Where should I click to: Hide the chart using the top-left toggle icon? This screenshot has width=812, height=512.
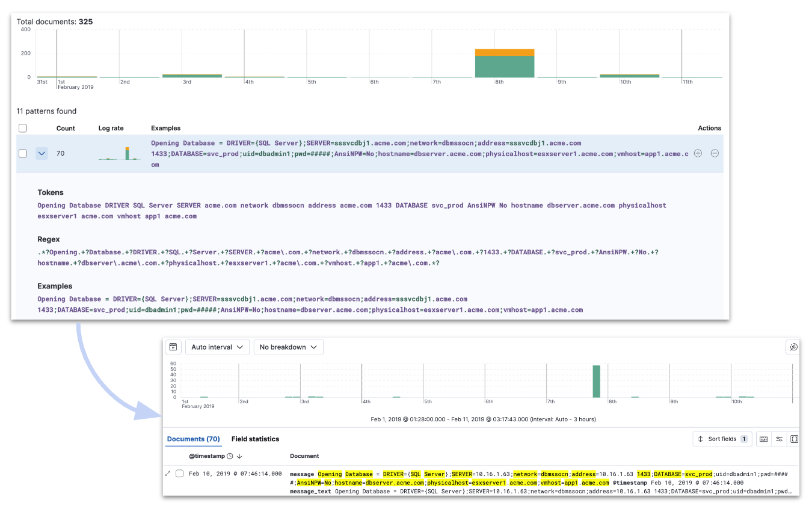coord(173,347)
